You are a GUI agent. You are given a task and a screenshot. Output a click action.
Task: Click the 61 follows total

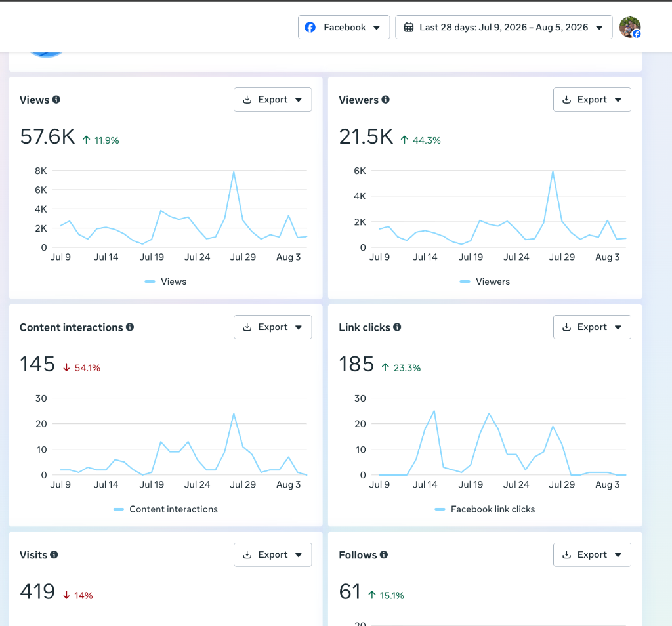pyautogui.click(x=350, y=592)
